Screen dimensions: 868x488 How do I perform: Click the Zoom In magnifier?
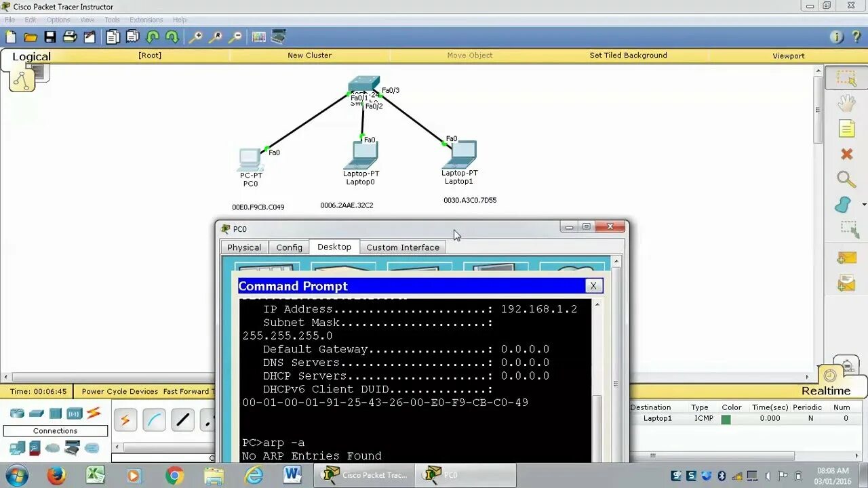click(195, 37)
